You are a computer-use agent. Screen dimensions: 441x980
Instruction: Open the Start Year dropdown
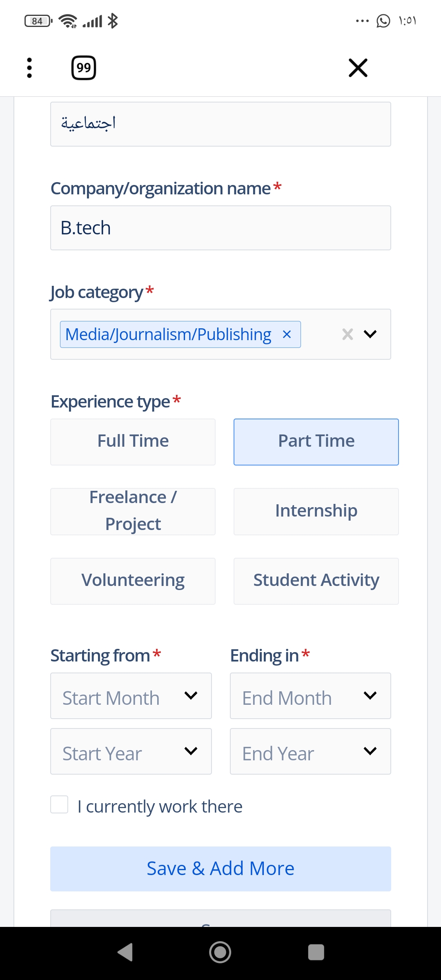(x=131, y=751)
